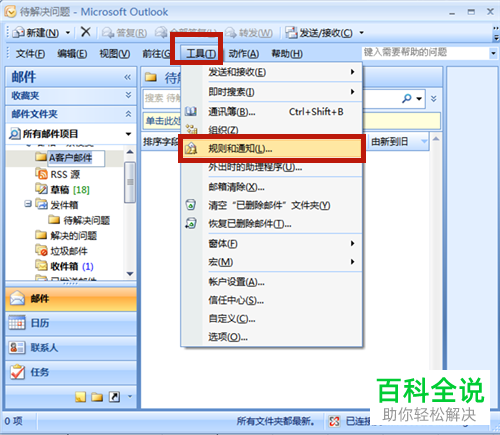The image size is (500, 435).
Task: Open the New item dropdown arrow
Action: coord(68,33)
